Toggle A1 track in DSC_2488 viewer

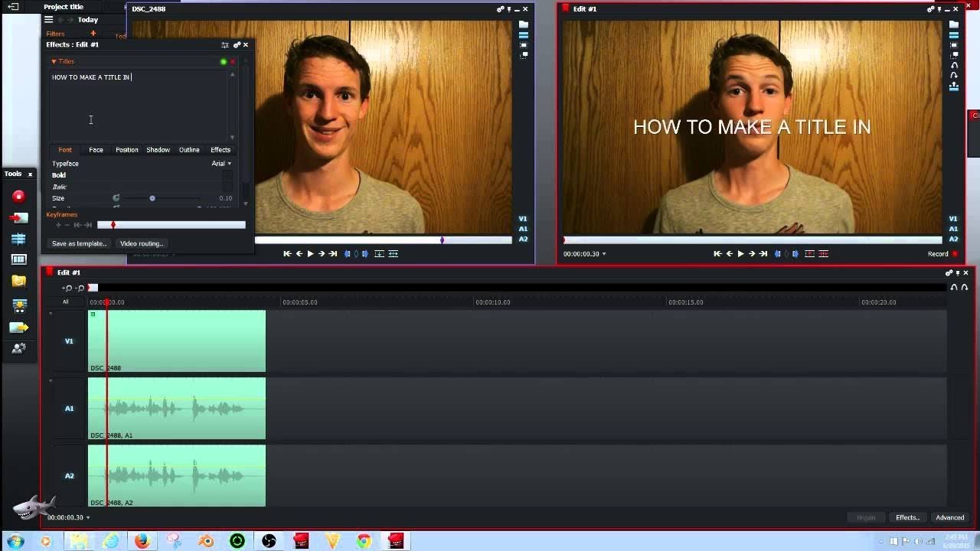[523, 229]
